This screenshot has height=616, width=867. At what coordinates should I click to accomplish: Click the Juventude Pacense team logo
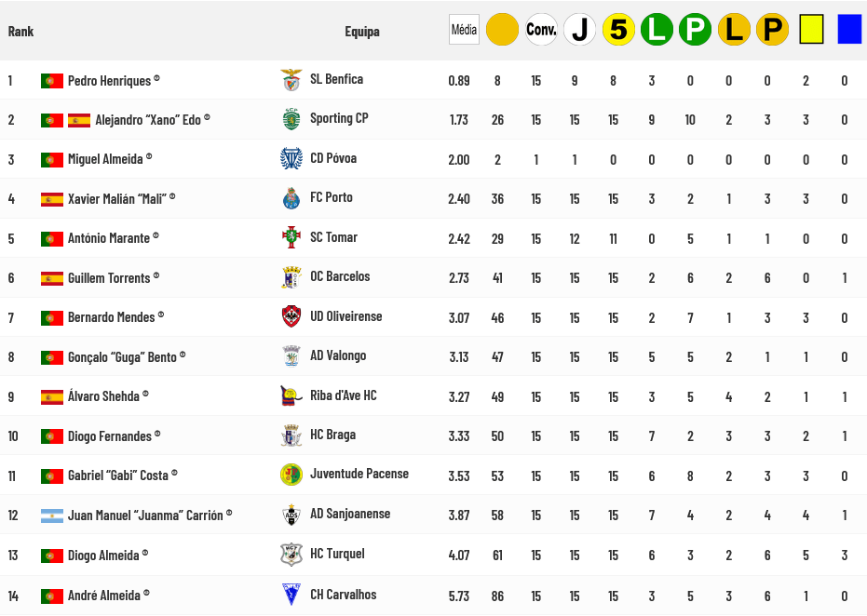(x=291, y=475)
